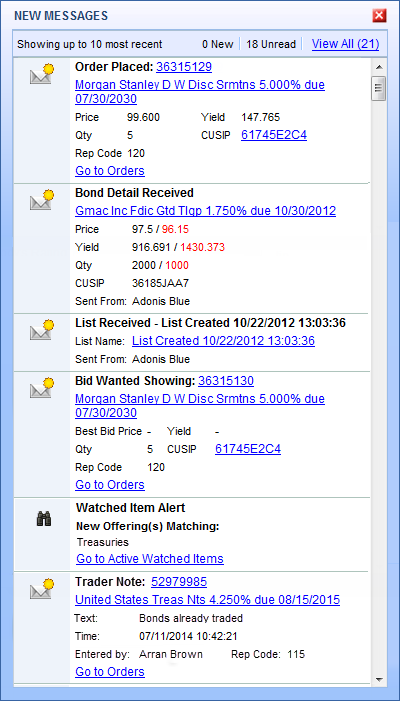Open Go to Active Watched Items link

(x=150, y=559)
